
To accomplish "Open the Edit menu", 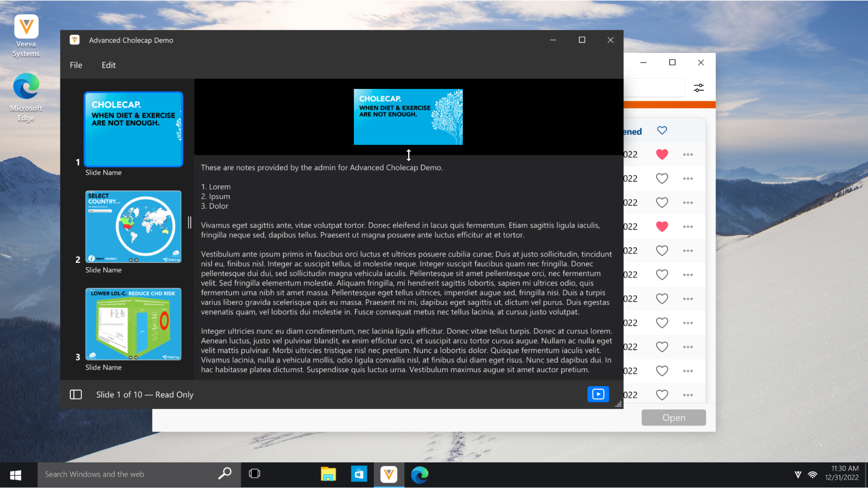I will coord(109,65).
